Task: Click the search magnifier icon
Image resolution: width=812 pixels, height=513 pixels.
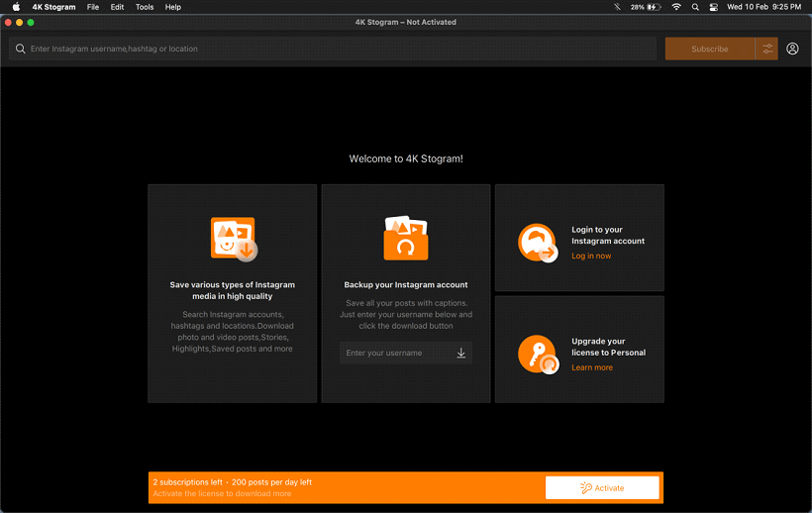Action: 20,49
